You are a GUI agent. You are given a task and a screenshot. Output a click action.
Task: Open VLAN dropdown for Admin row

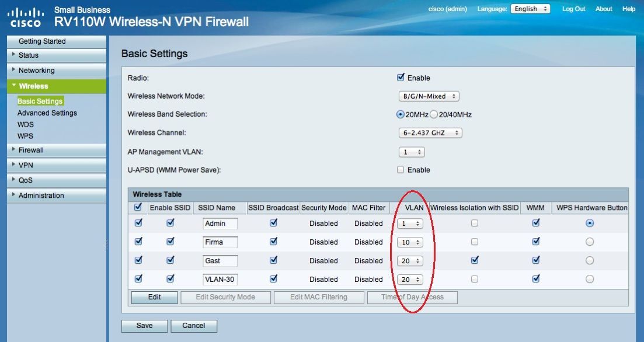coord(410,224)
